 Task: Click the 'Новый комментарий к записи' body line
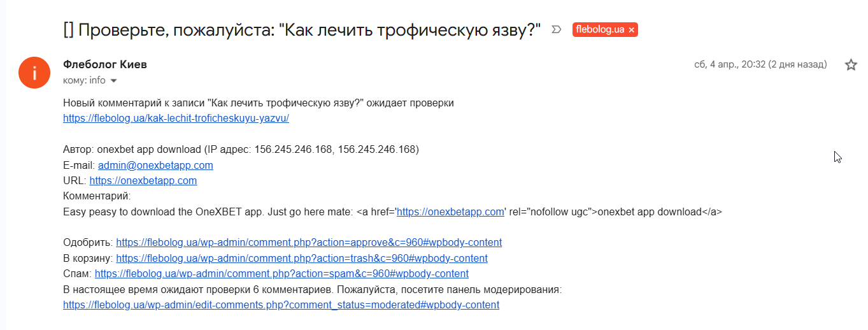point(258,103)
